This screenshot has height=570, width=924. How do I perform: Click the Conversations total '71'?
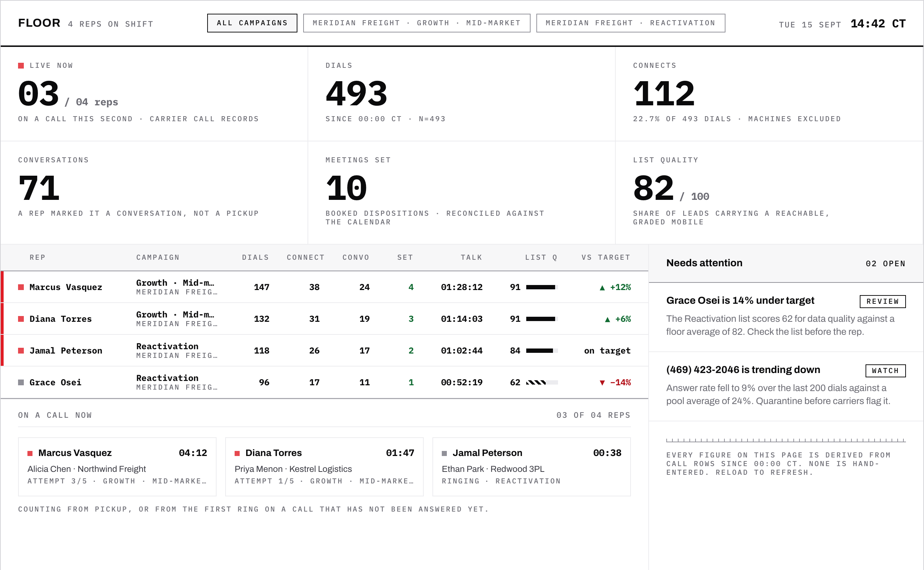tap(39, 188)
